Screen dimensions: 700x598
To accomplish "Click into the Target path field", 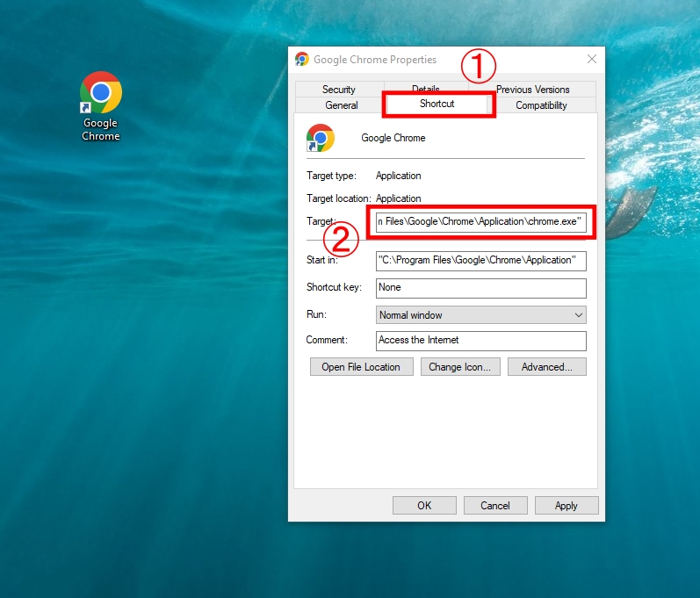I will 480,222.
